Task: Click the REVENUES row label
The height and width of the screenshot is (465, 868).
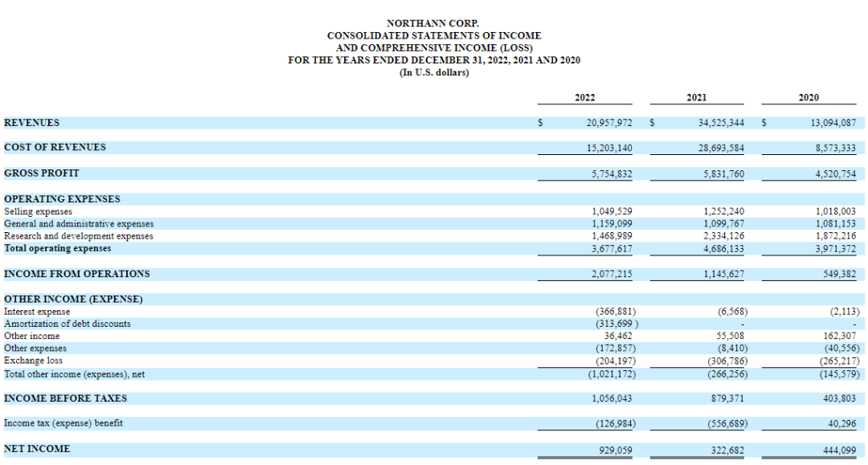Action: [32, 123]
